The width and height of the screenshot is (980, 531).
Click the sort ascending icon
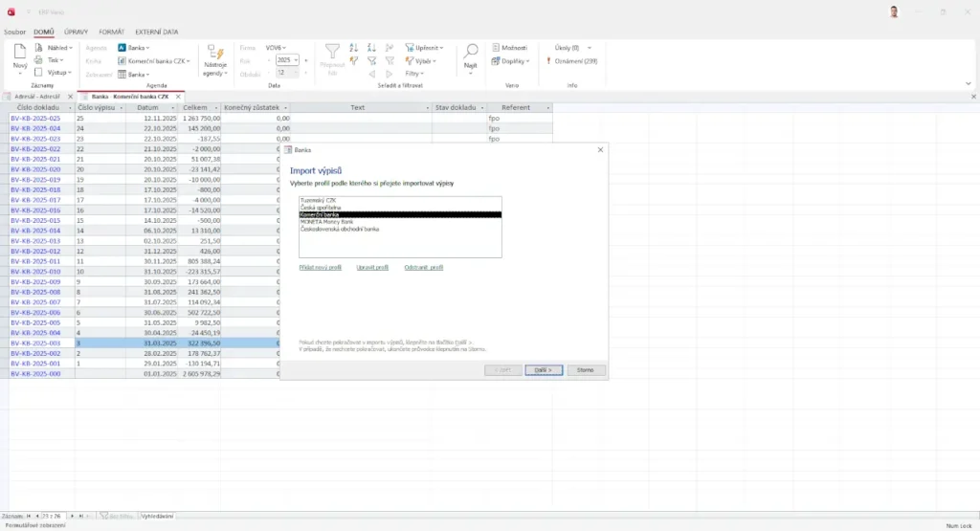(x=354, y=47)
